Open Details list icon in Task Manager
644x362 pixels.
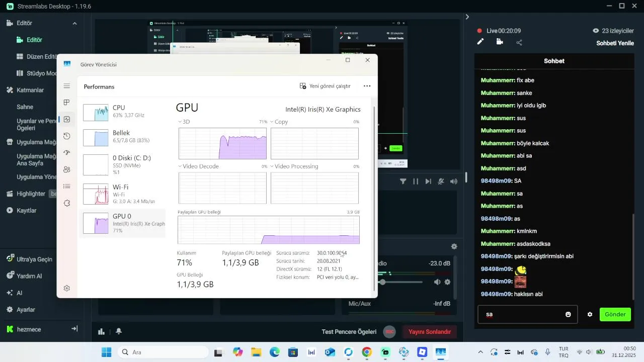coord(66,187)
